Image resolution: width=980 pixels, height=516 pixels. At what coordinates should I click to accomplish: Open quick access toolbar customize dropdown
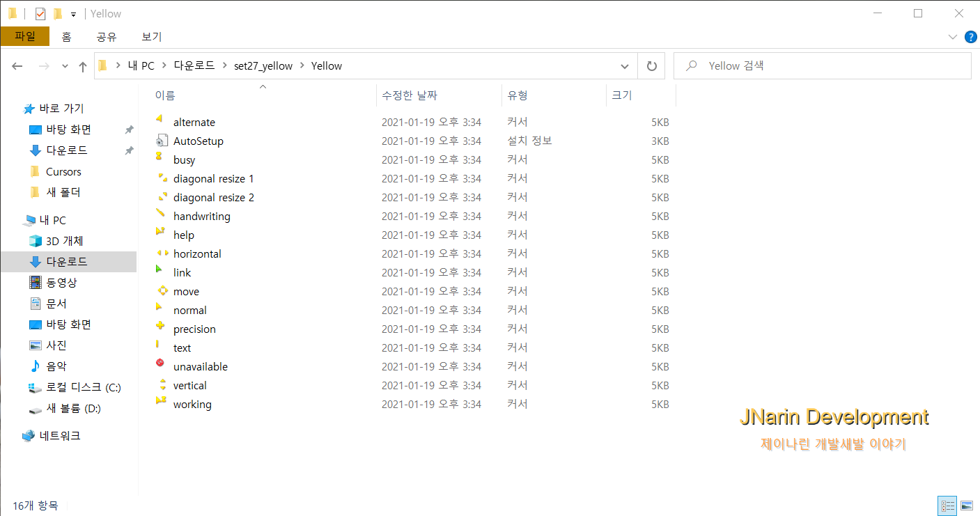click(73, 14)
